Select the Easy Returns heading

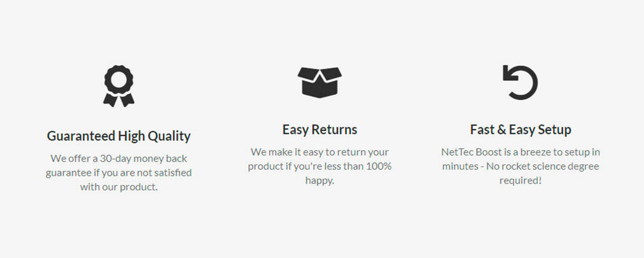click(319, 130)
